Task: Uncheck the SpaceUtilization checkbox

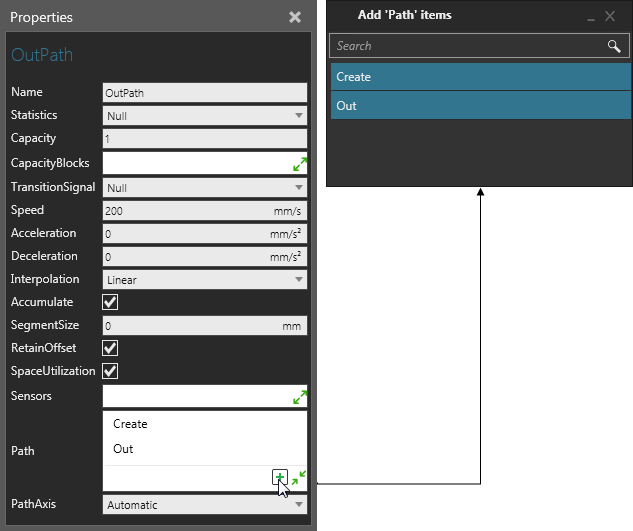Action: point(111,371)
